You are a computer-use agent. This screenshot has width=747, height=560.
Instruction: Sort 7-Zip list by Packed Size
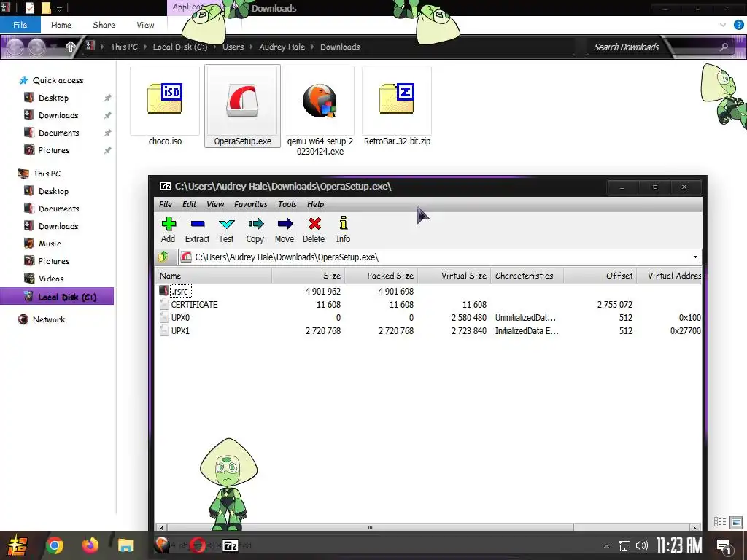(x=381, y=276)
